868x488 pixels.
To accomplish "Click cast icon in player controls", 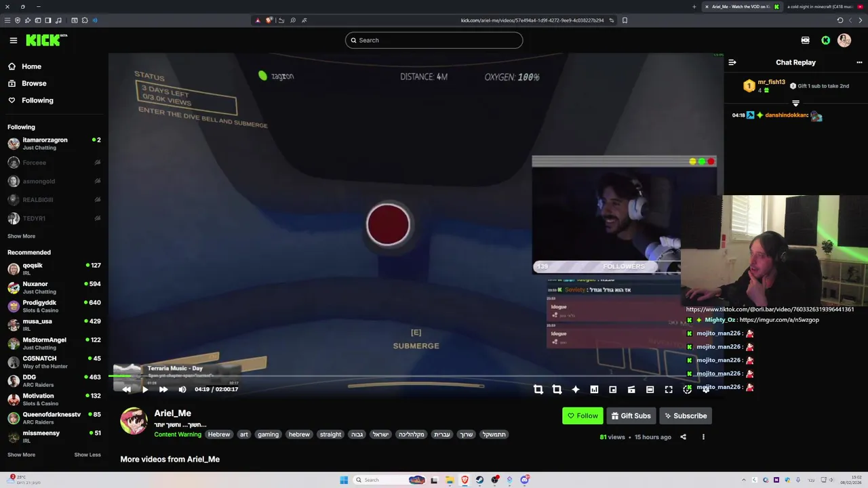I will 631,389.
